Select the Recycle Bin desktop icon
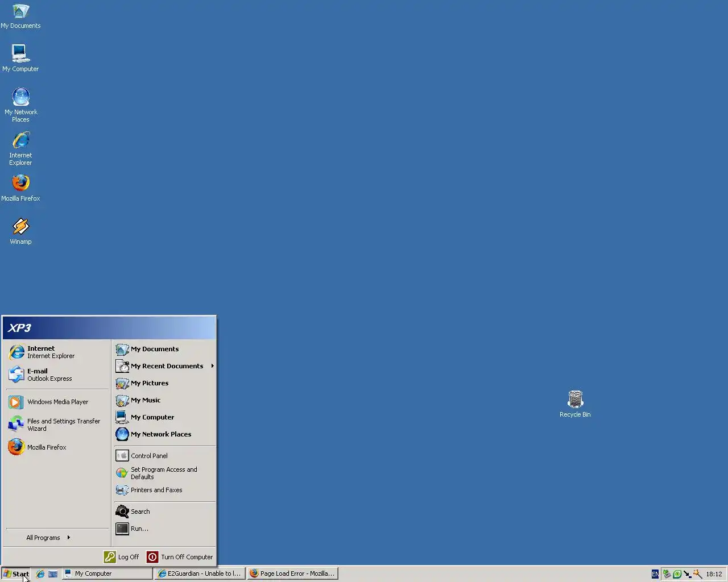 [x=575, y=404]
